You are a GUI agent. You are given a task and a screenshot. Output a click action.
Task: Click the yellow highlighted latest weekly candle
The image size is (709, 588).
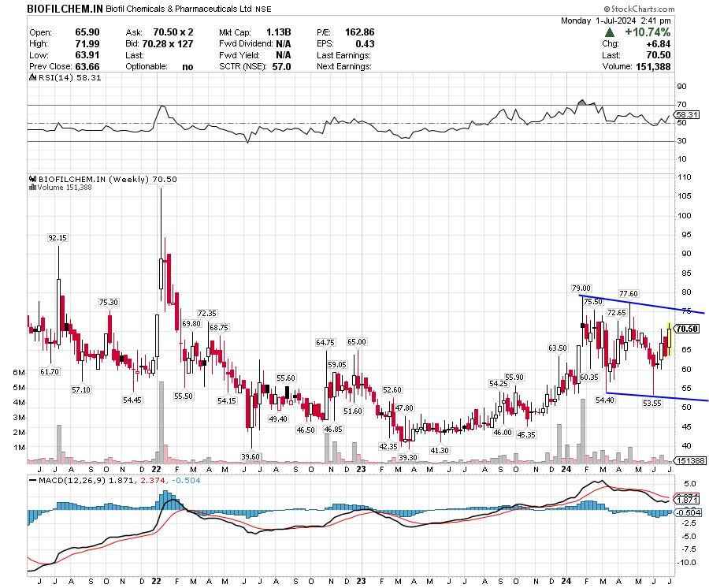coord(669,339)
